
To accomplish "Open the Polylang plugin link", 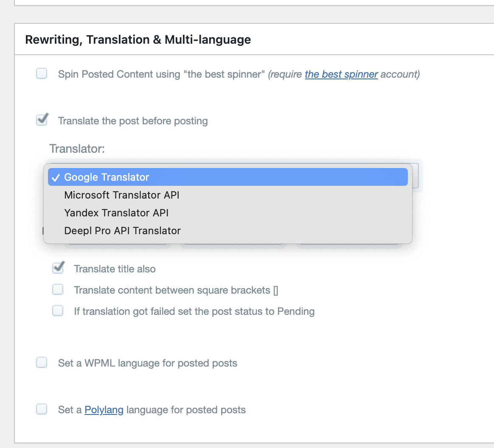I will tap(104, 410).
